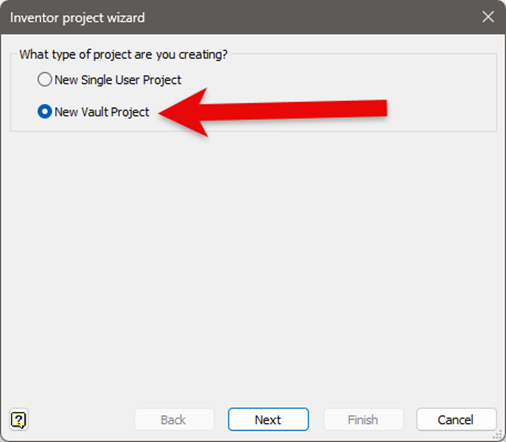Click the Next button
Image resolution: width=506 pixels, height=442 pixels.
268,419
